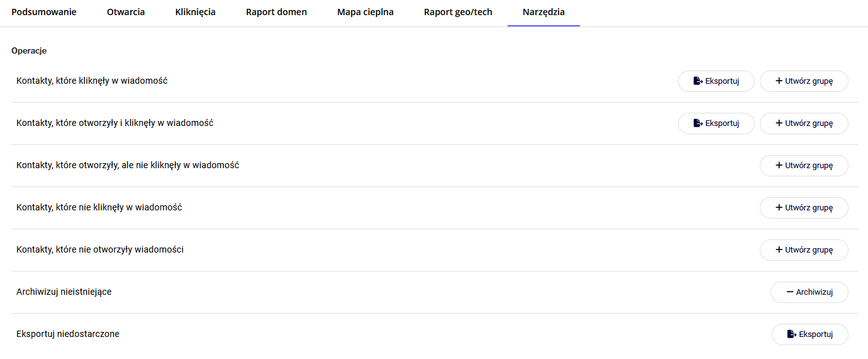Viewport: 868px width, 359px height.
Task: Click export icon for opened and clicked contacts
Action: pyautogui.click(x=698, y=123)
